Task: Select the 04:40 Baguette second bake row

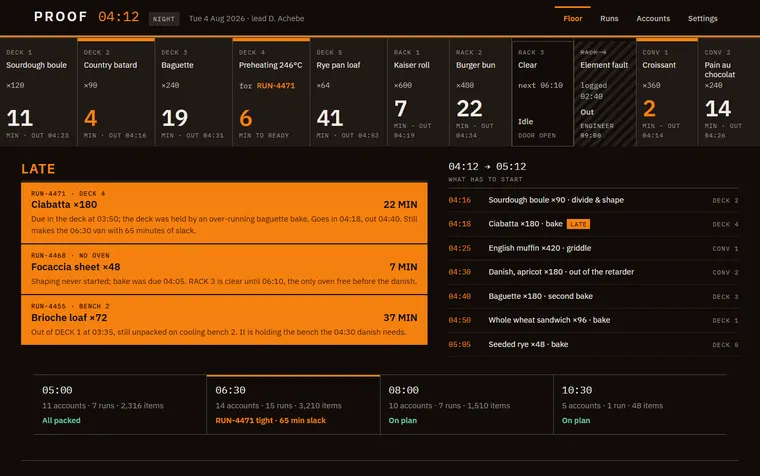Action: (x=593, y=296)
